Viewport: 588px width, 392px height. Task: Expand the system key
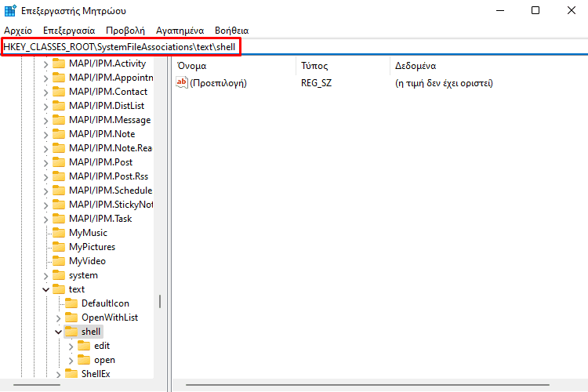click(x=45, y=276)
